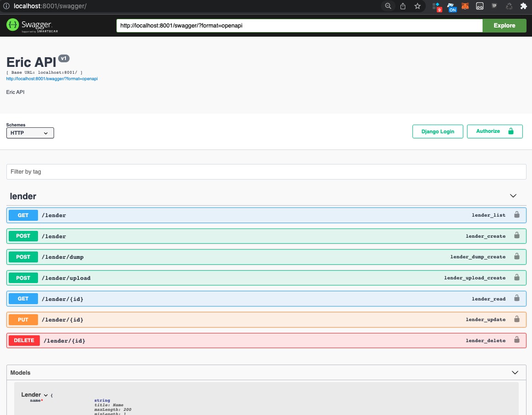Expand the POST /lender operation

(x=266, y=236)
